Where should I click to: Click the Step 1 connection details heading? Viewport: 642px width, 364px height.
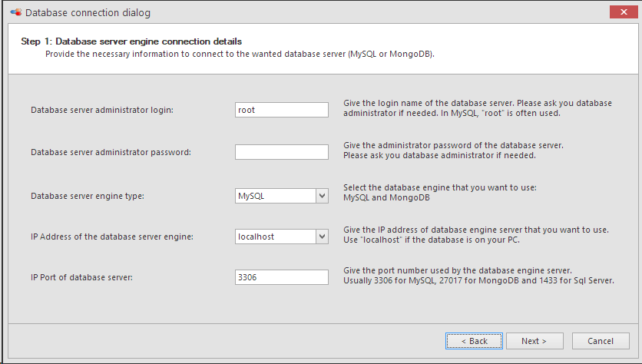[131, 41]
